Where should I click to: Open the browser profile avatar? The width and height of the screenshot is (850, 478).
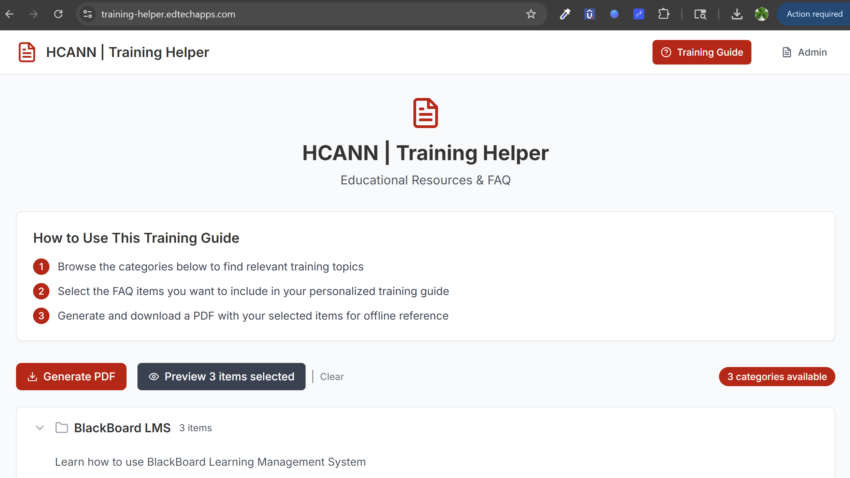click(762, 14)
